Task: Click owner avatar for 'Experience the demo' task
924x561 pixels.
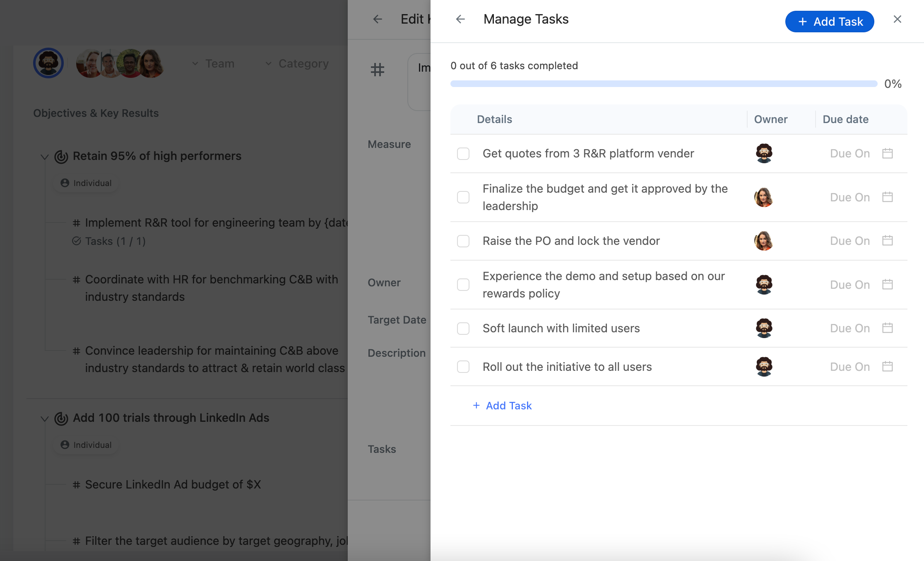Action: 764,285
